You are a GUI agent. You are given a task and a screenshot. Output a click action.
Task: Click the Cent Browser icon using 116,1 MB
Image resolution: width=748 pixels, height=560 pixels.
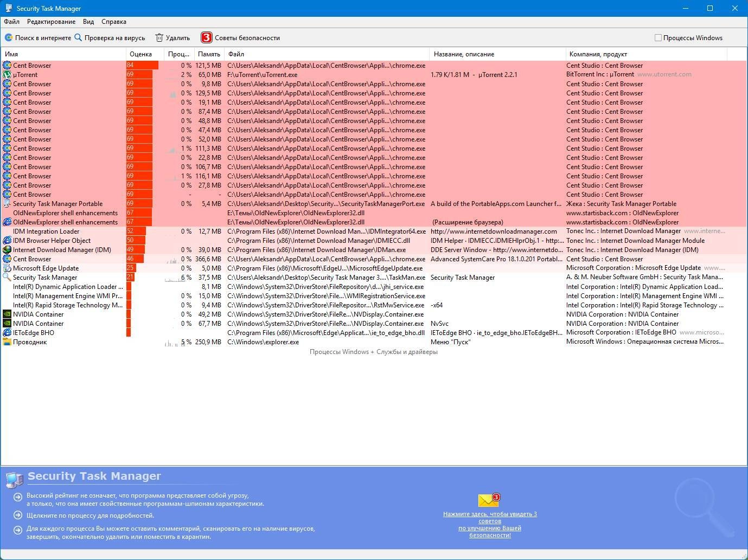[7, 176]
